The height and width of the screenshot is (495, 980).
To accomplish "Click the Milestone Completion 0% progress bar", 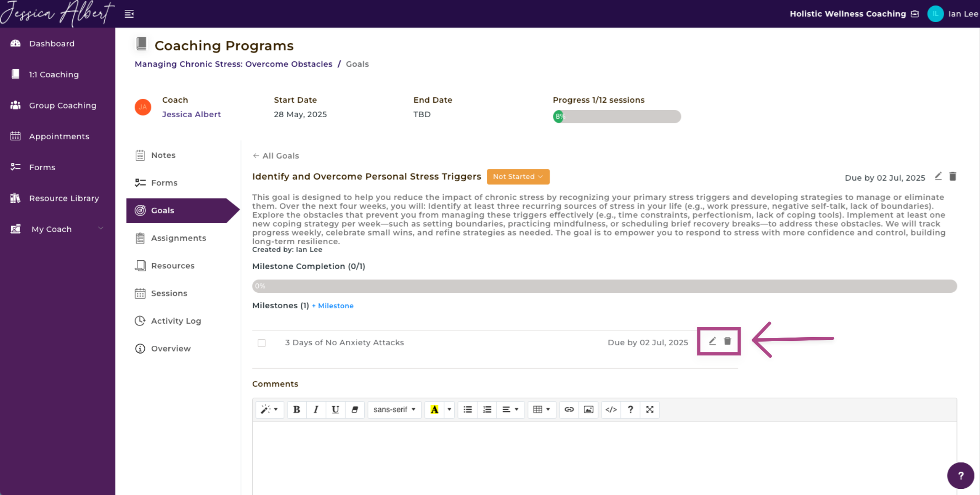I will tap(605, 286).
